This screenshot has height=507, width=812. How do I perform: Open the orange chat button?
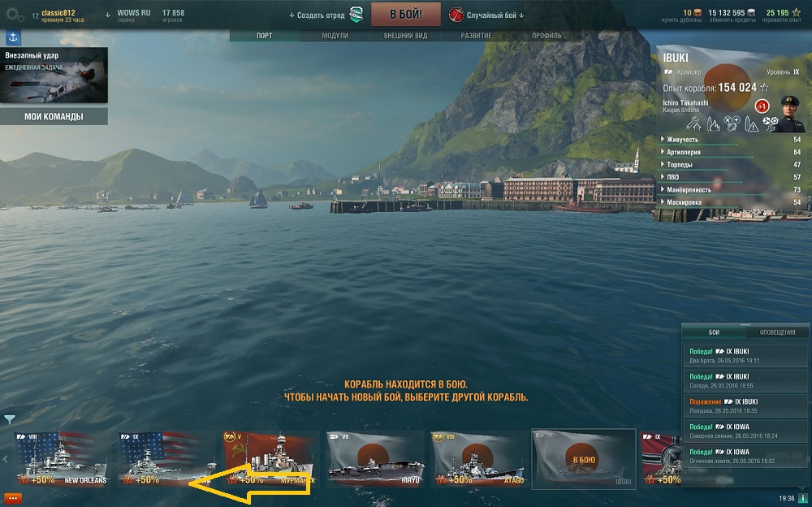(x=13, y=498)
